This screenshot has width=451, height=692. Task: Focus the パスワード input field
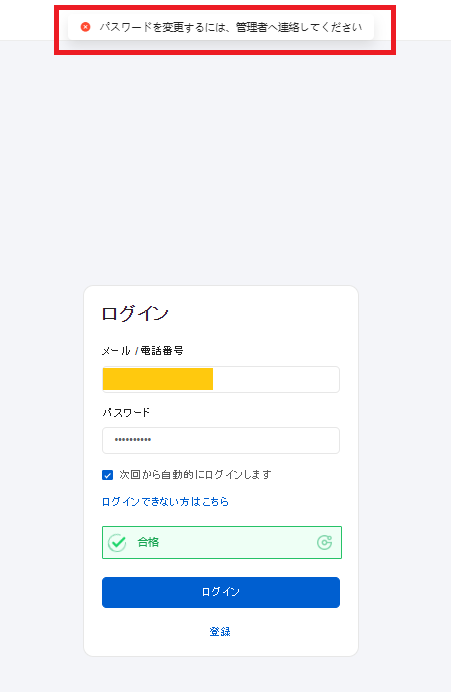[221, 440]
